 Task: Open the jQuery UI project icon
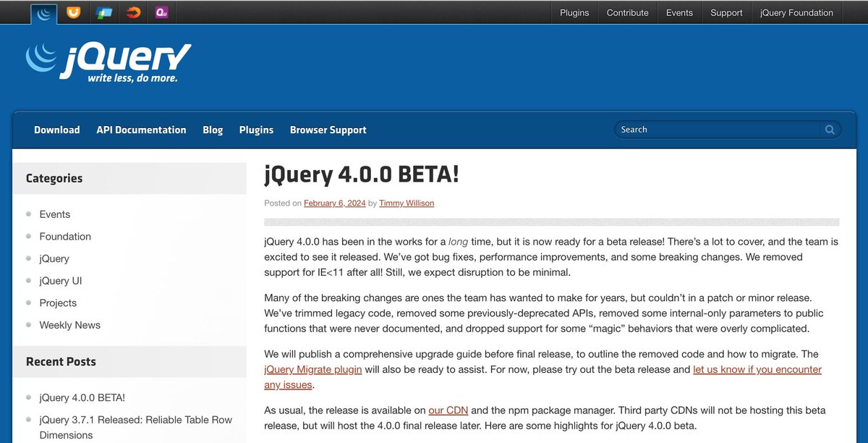tap(73, 12)
